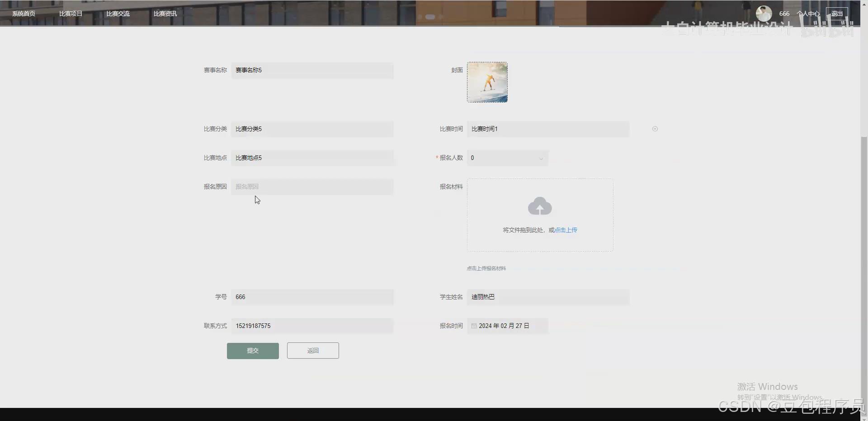Open the calendar icon in the 报名时间 field
Viewport: 868px width, 421px height.
pos(474,326)
